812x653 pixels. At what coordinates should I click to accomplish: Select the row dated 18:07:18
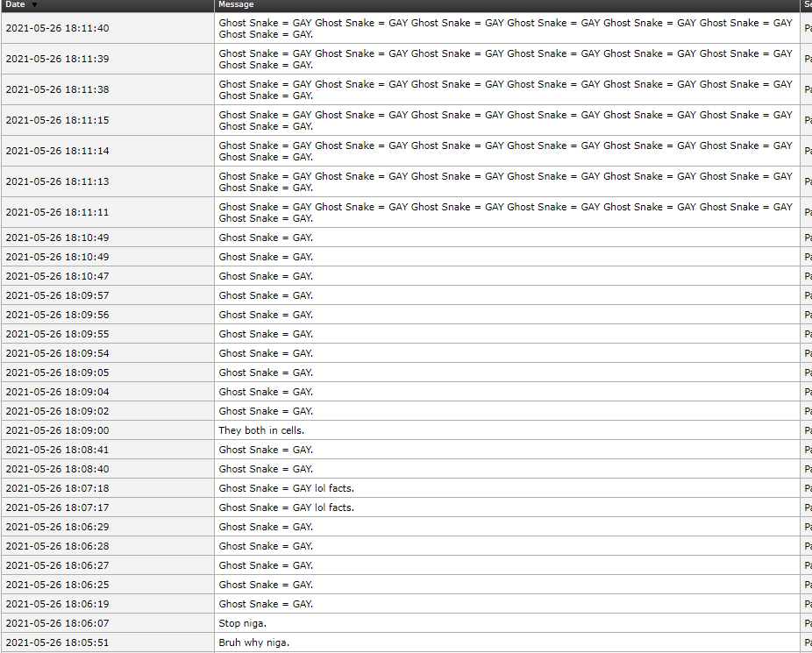[x=58, y=488]
